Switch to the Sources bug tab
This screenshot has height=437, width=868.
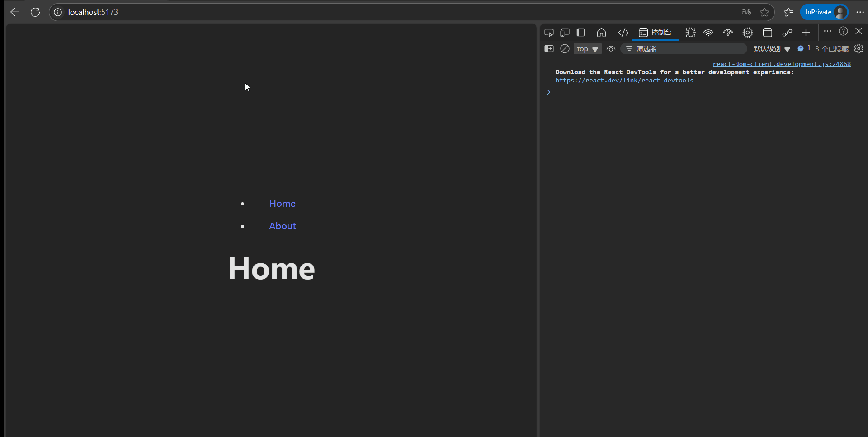(690, 33)
